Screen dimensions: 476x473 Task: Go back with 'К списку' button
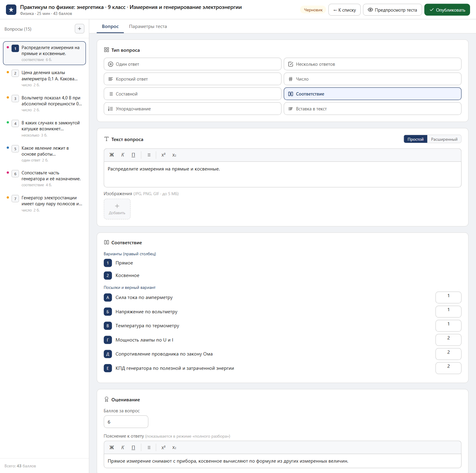click(345, 10)
